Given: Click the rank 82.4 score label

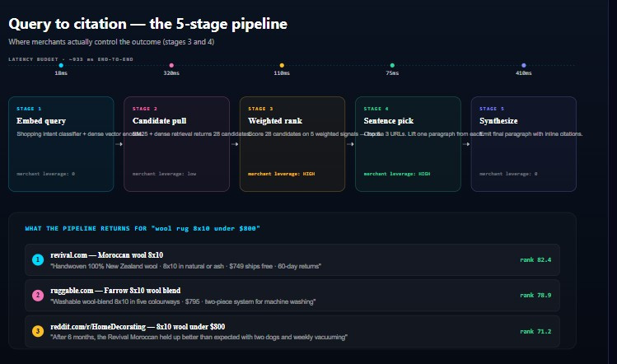Looking at the screenshot, I should coord(535,259).
